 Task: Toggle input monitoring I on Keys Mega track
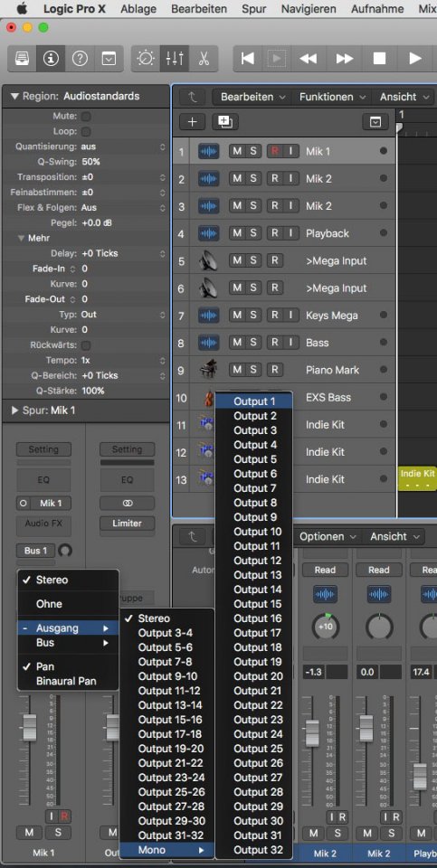coord(290,315)
